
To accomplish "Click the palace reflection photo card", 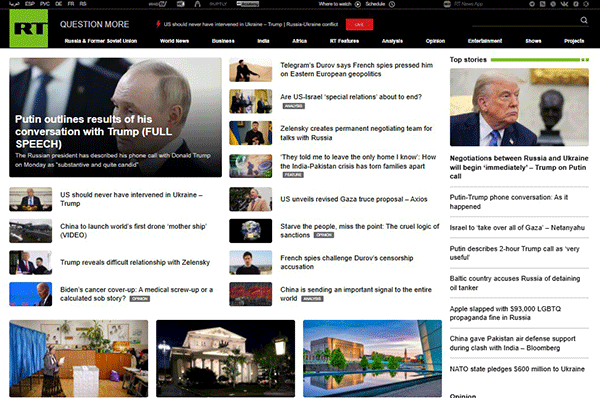I will click(x=372, y=359).
